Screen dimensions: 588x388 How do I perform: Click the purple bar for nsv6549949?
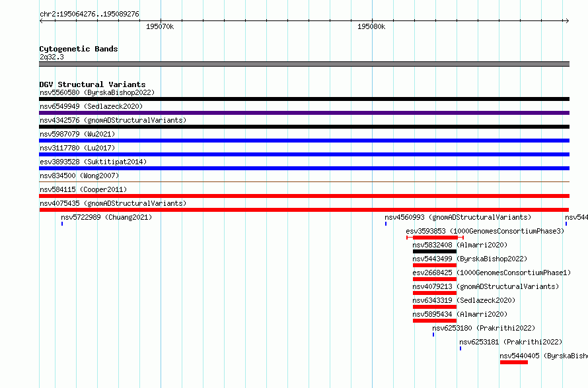pyautogui.click(x=304, y=113)
